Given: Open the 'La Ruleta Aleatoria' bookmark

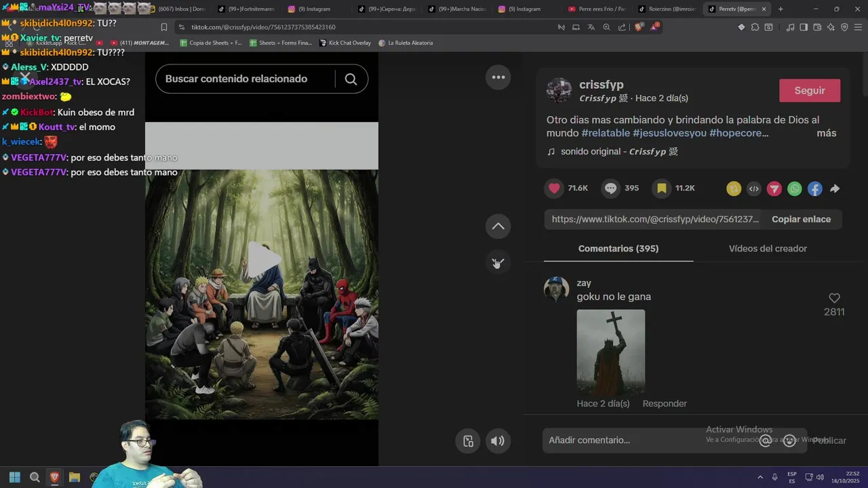Looking at the screenshot, I should point(406,43).
